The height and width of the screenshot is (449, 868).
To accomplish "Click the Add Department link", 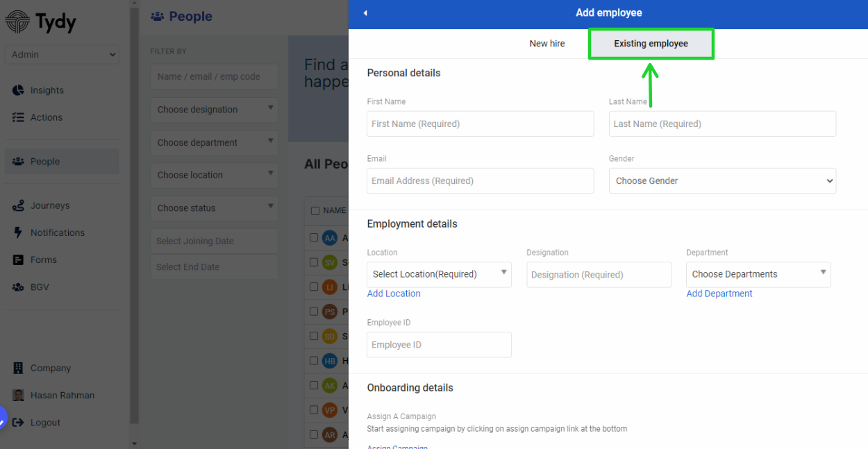I will (x=719, y=294).
